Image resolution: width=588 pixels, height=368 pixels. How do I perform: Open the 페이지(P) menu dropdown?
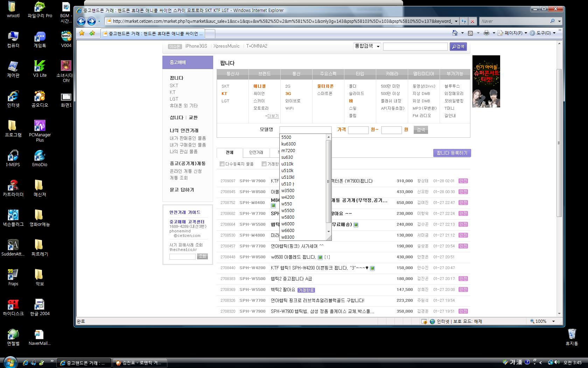tap(512, 33)
